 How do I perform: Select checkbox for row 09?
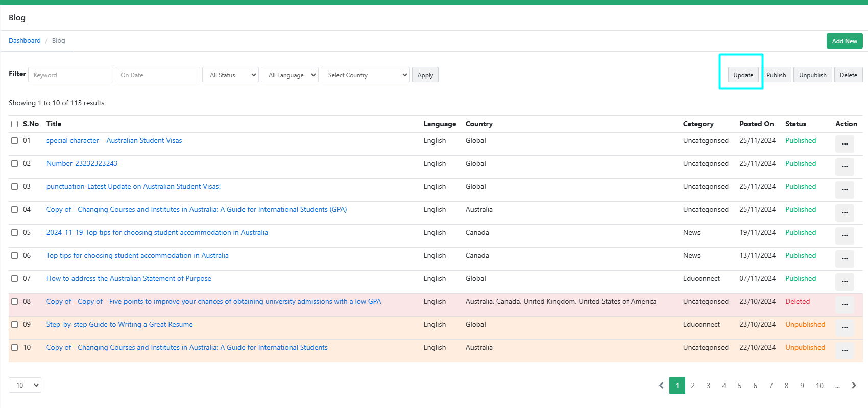(15, 325)
